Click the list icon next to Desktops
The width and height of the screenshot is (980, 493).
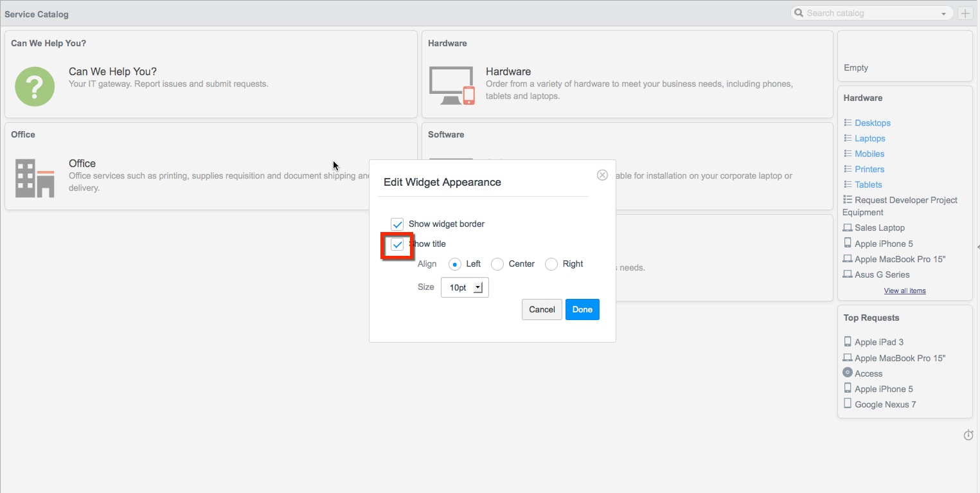coord(849,122)
